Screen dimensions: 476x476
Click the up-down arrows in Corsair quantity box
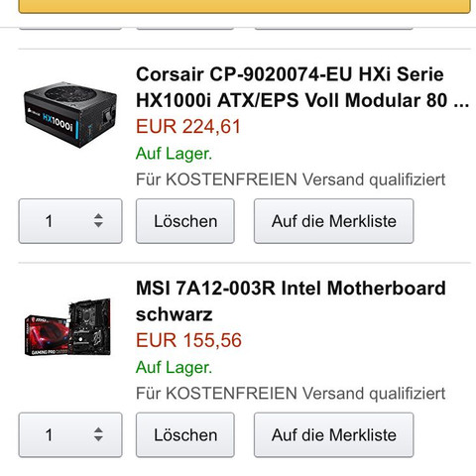tap(98, 220)
